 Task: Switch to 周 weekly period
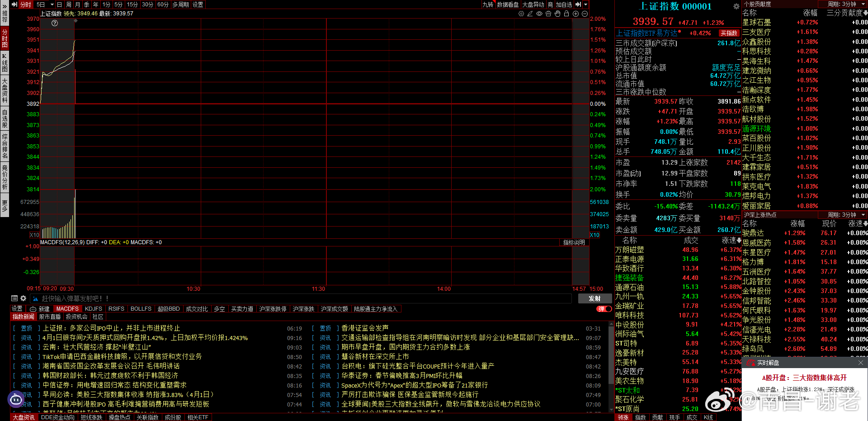68,5
